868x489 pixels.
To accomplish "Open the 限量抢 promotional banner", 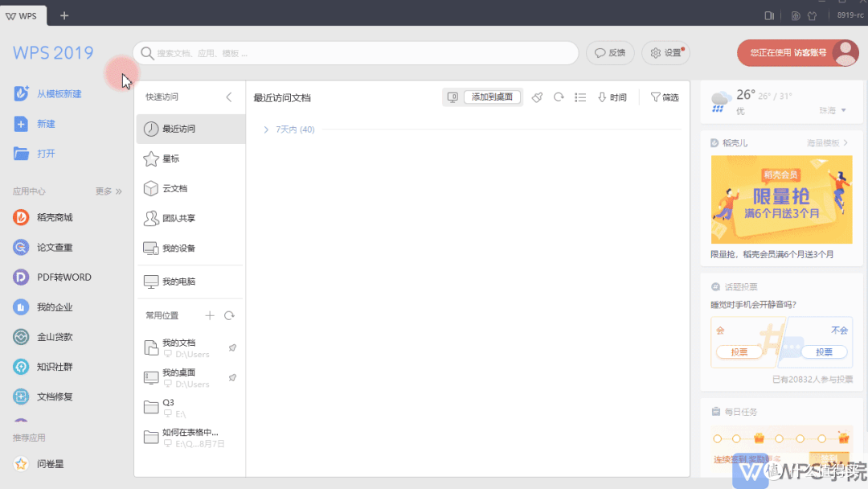I will [x=781, y=199].
